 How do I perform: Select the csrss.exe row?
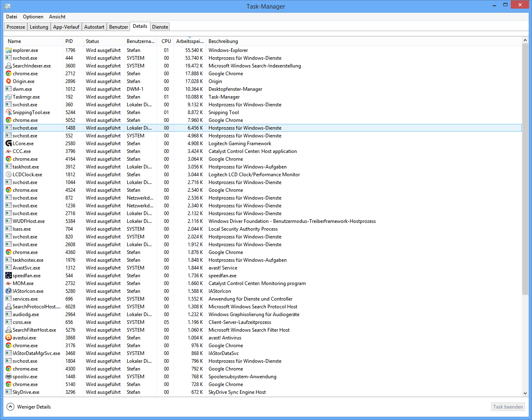[x=263, y=322]
